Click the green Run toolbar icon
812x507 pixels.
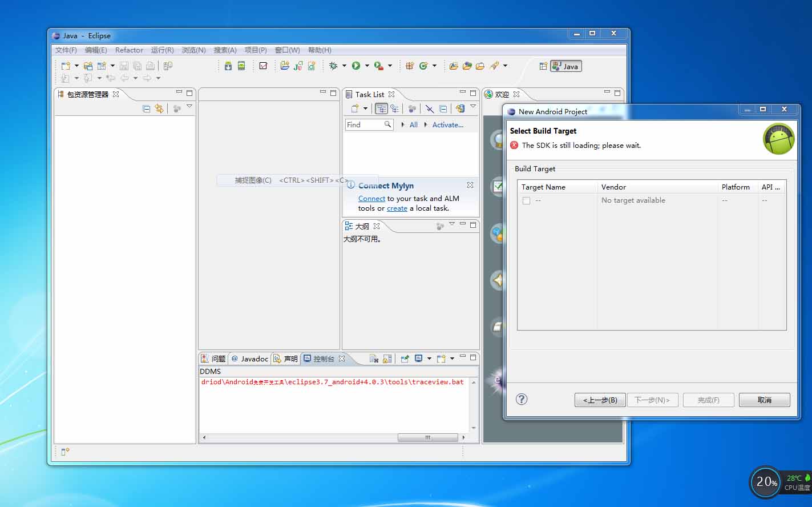[x=356, y=66]
